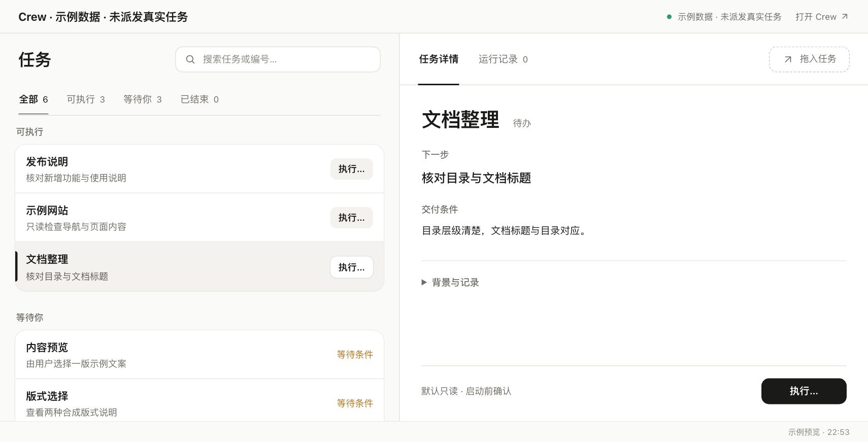868x442 pixels.
Task: Select the 示例网站 task title
Action: coord(47,211)
